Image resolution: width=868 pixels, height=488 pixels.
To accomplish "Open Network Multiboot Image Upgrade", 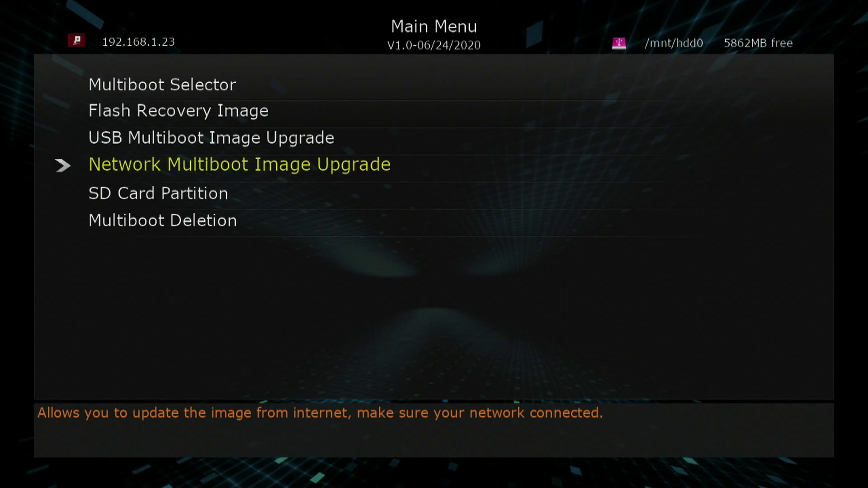I will 239,164.
